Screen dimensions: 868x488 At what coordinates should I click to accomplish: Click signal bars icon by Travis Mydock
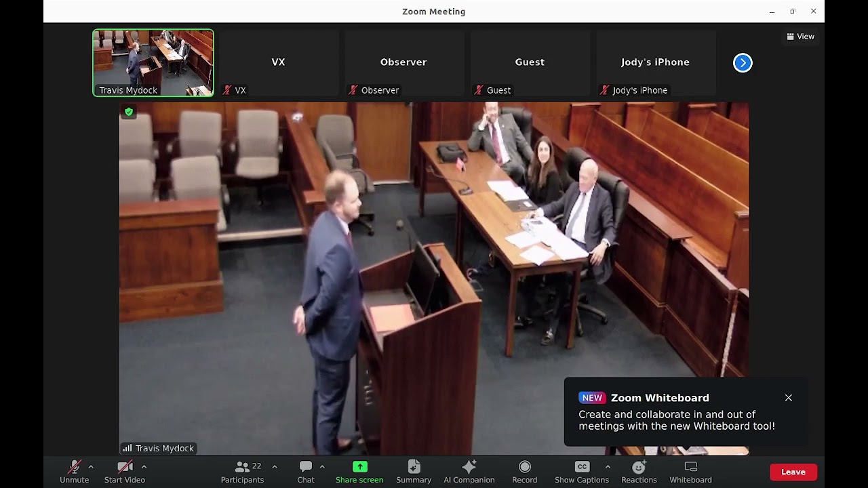pyautogui.click(x=127, y=448)
